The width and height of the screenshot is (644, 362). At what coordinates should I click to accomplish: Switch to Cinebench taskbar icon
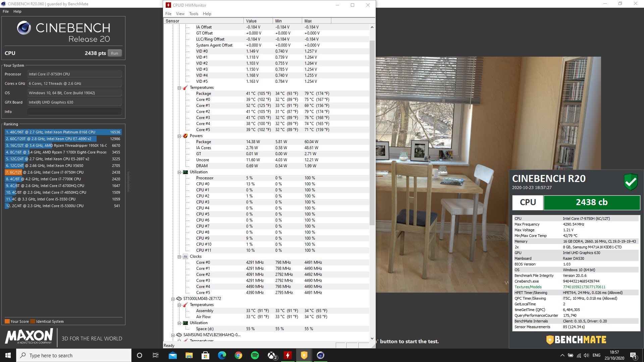(321, 355)
